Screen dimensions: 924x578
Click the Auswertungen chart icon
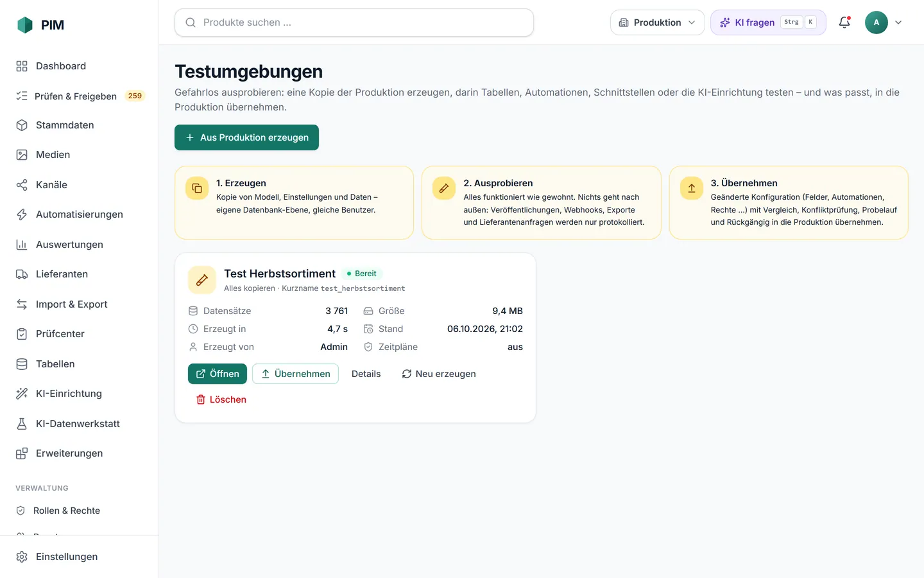[22, 245]
